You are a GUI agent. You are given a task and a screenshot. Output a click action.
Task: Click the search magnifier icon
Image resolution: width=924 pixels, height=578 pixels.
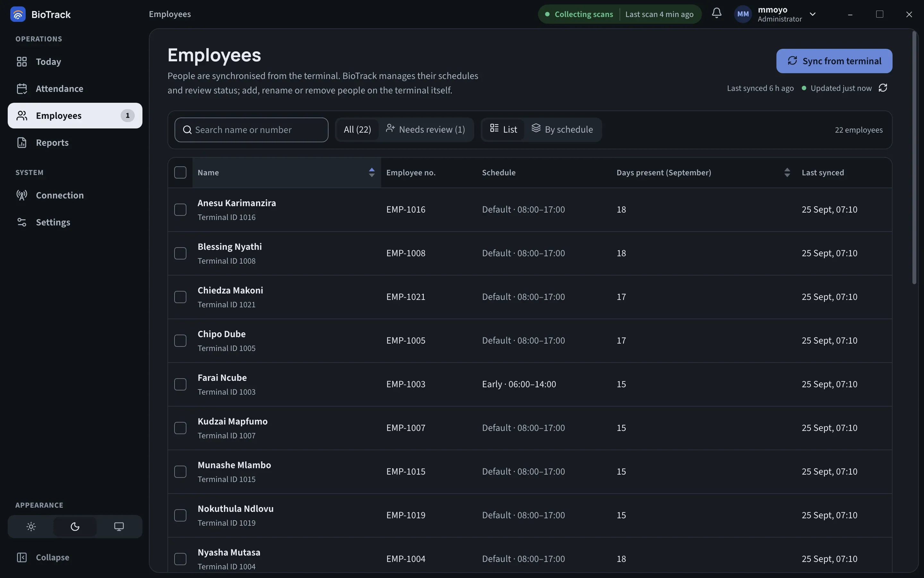click(187, 130)
